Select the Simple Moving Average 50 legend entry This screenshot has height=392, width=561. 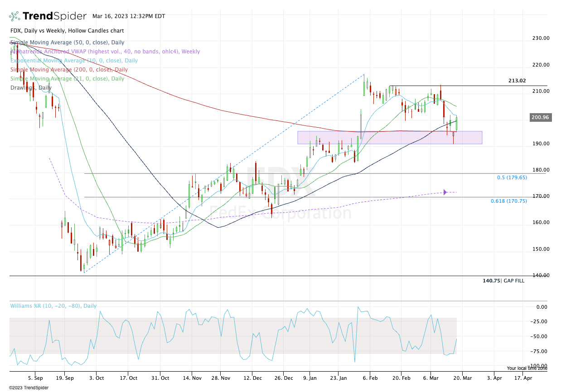(x=67, y=42)
